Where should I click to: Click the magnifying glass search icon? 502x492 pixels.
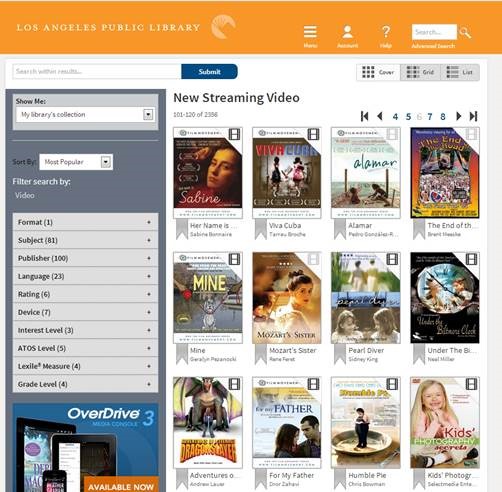click(465, 32)
